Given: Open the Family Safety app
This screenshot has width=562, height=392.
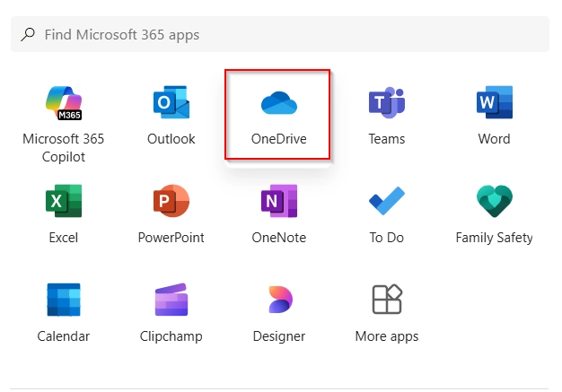Looking at the screenshot, I should (494, 214).
